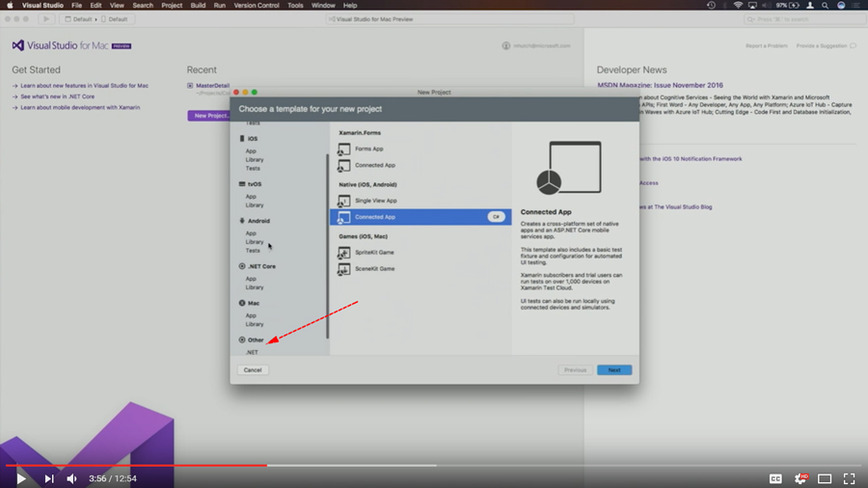Screen dimensions: 868x488
Task: Click the New Project button
Action: 209,116
